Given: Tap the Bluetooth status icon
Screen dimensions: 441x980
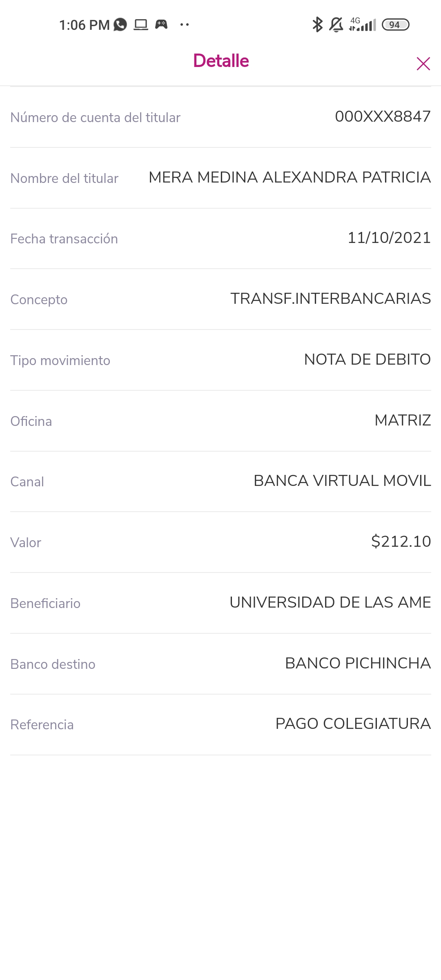Looking at the screenshot, I should [x=317, y=24].
